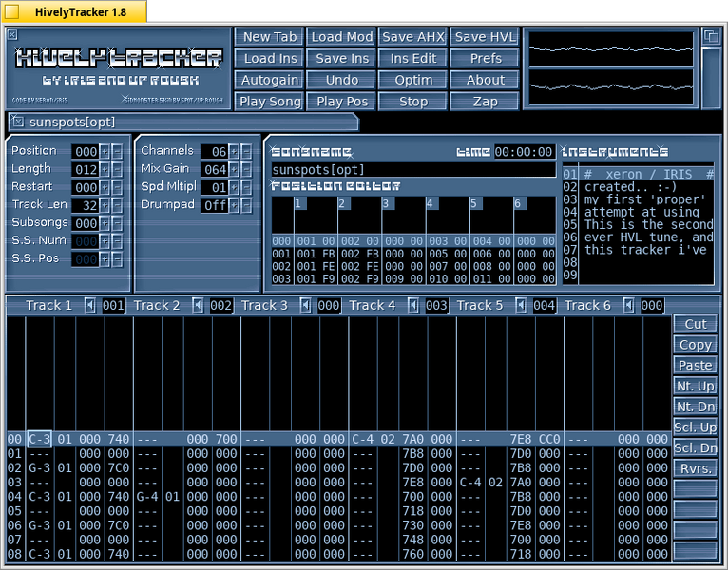Open a New Tab
728x570 pixels.
pos(269,37)
